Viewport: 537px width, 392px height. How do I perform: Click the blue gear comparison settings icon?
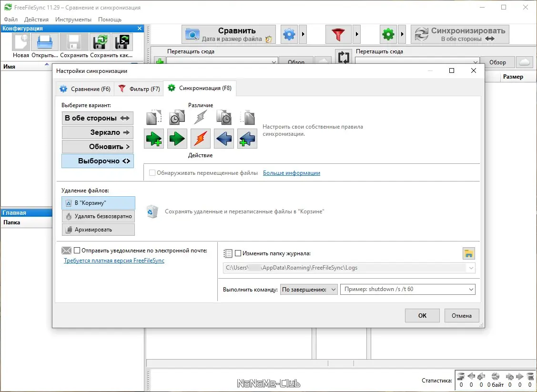[289, 34]
